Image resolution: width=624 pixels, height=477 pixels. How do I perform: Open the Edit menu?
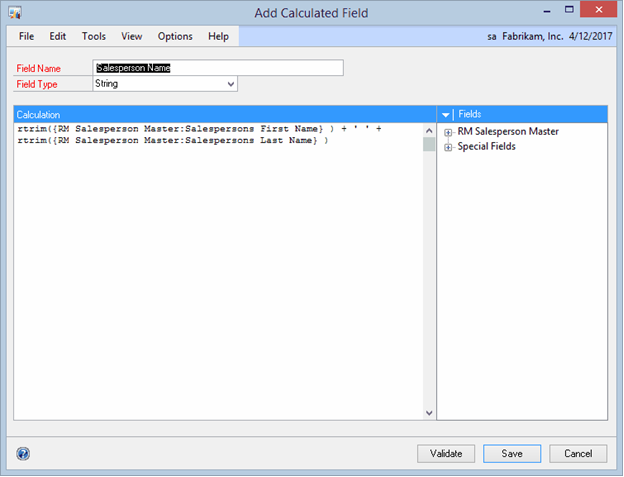58,36
